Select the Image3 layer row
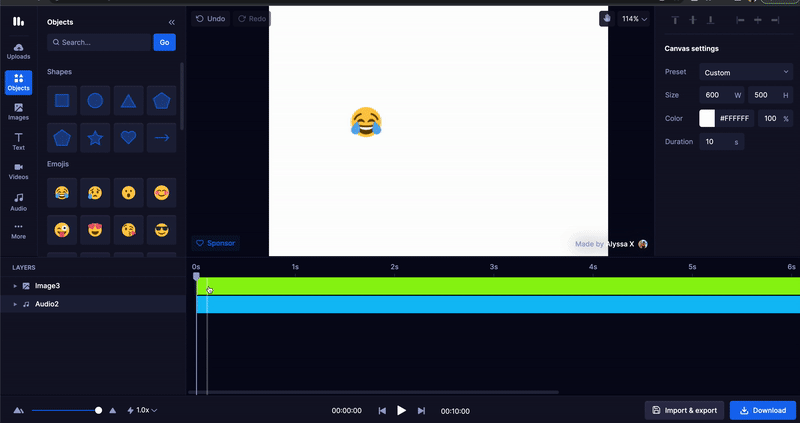 tap(93, 286)
